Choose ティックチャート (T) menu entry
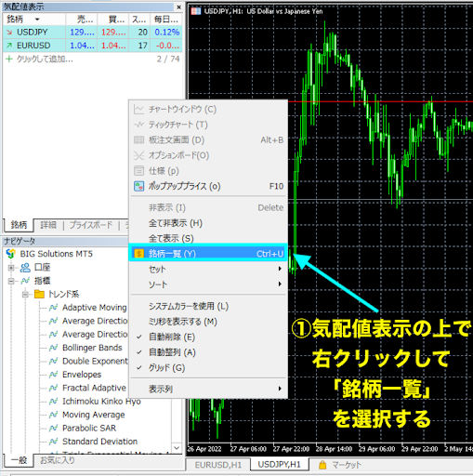Image resolution: width=473 pixels, height=476 pixels. click(208, 125)
